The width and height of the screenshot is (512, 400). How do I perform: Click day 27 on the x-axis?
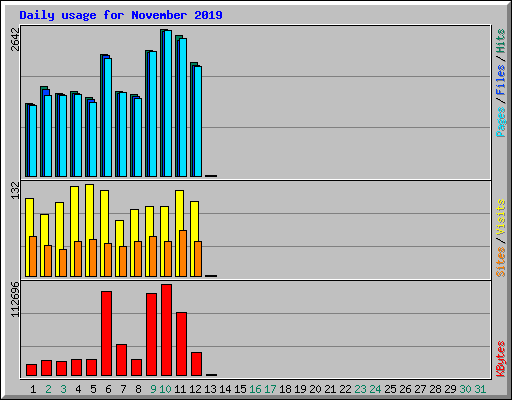pyautogui.click(x=420, y=389)
